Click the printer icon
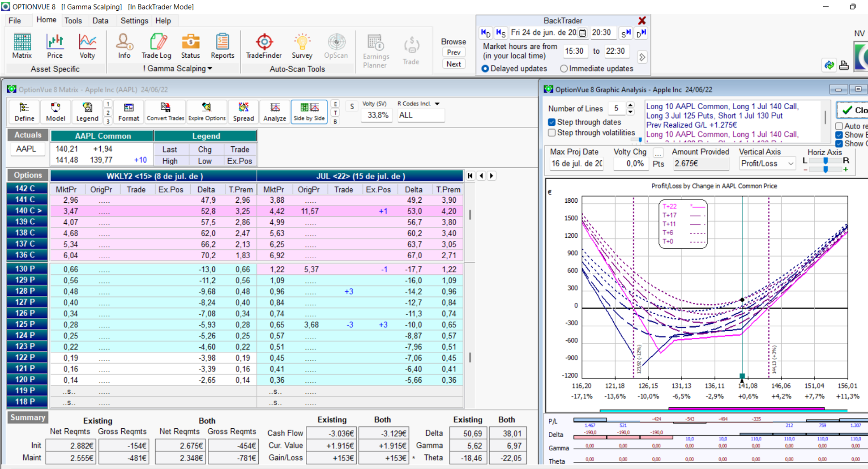The width and height of the screenshot is (868, 469). point(844,65)
